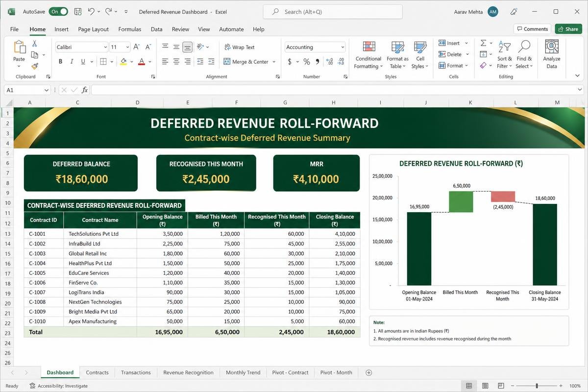
Task: Open Format as Table dropdown
Action: 397,55
